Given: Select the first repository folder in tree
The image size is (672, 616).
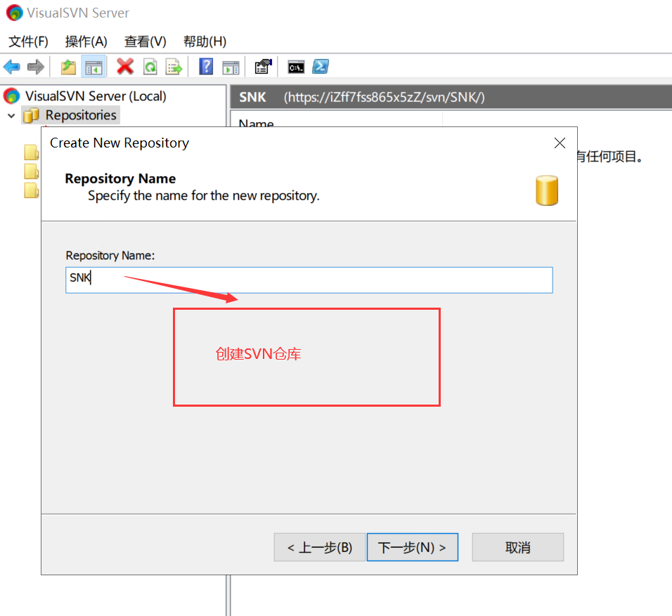Looking at the screenshot, I should tap(32, 152).
